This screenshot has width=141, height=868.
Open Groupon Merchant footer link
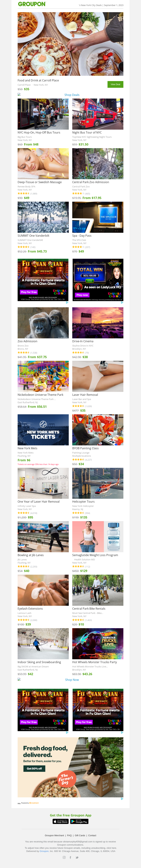[x=54, y=835]
